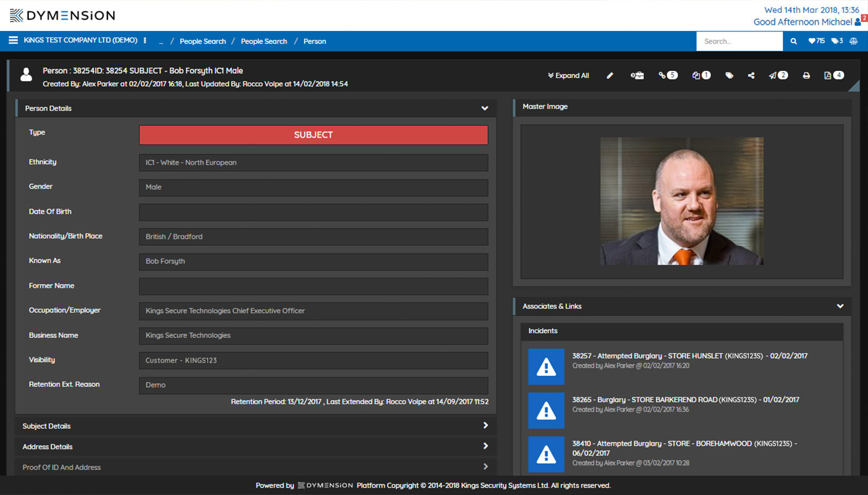
Task: Open company options vertical dots menu
Action: [x=145, y=40]
